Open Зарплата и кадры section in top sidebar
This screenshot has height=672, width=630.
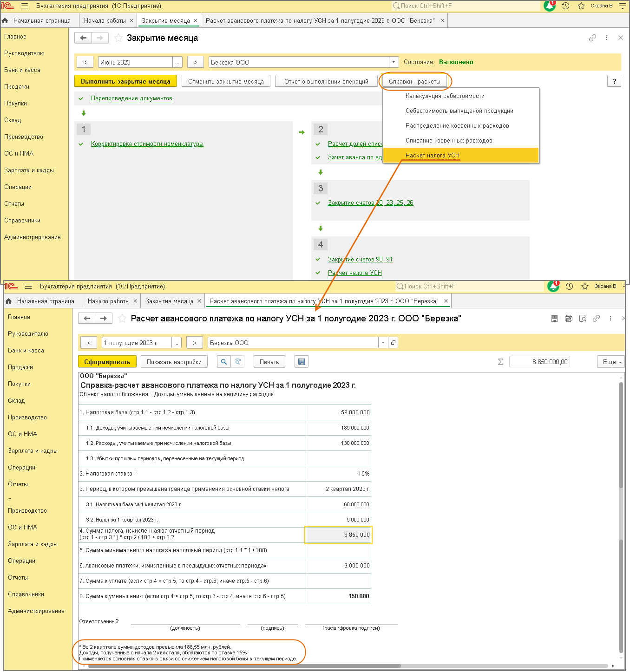point(29,170)
